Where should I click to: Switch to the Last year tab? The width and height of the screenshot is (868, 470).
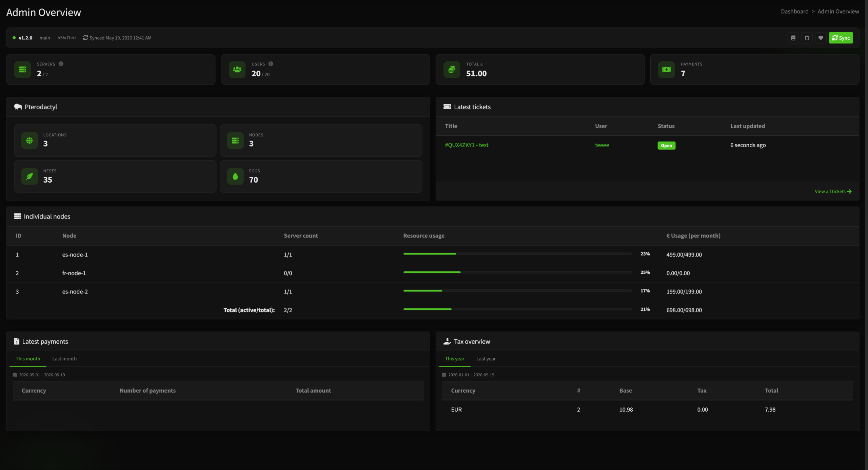point(486,359)
